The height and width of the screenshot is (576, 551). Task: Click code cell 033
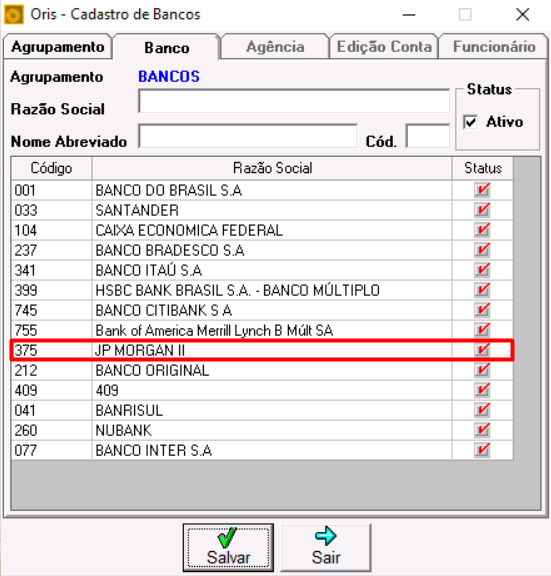51,210
